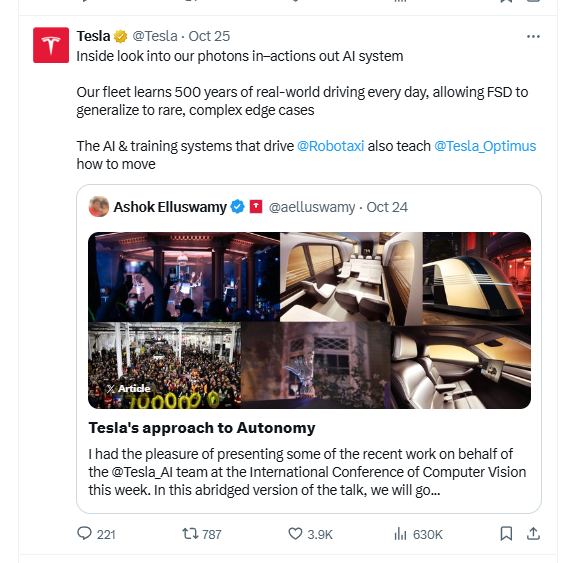Image resolution: width=581 pixels, height=563 pixels.
Task: Click the Tesla affiliate badge next to Ashok
Action: [256, 207]
